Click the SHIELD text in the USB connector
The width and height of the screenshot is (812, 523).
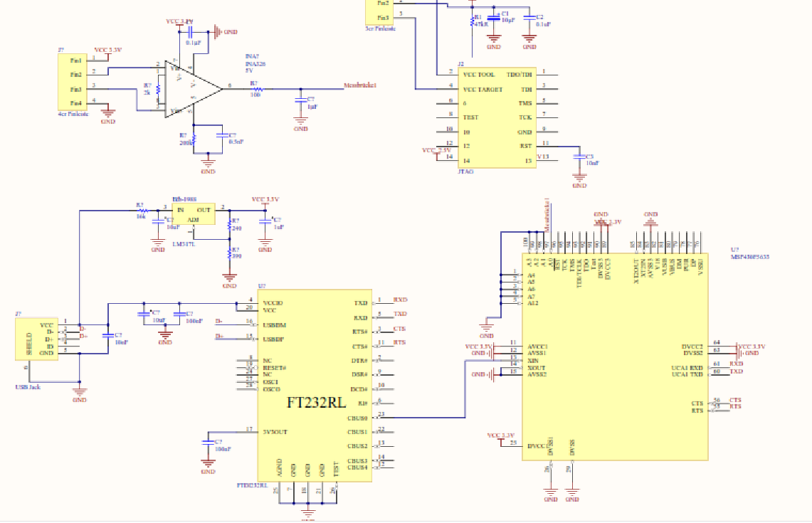click(29, 344)
